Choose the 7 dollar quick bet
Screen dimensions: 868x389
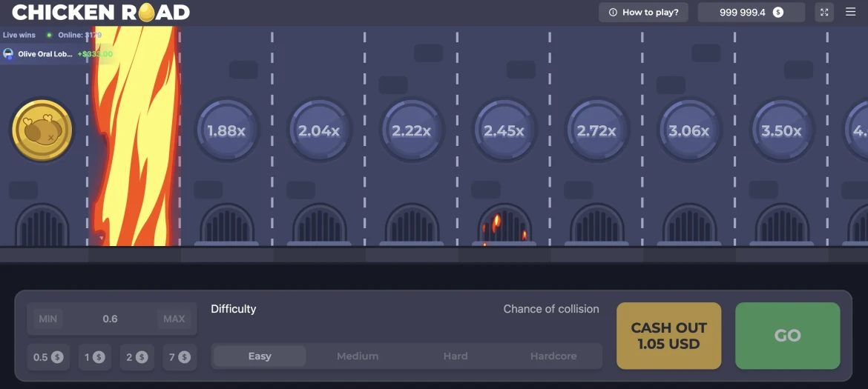180,357
